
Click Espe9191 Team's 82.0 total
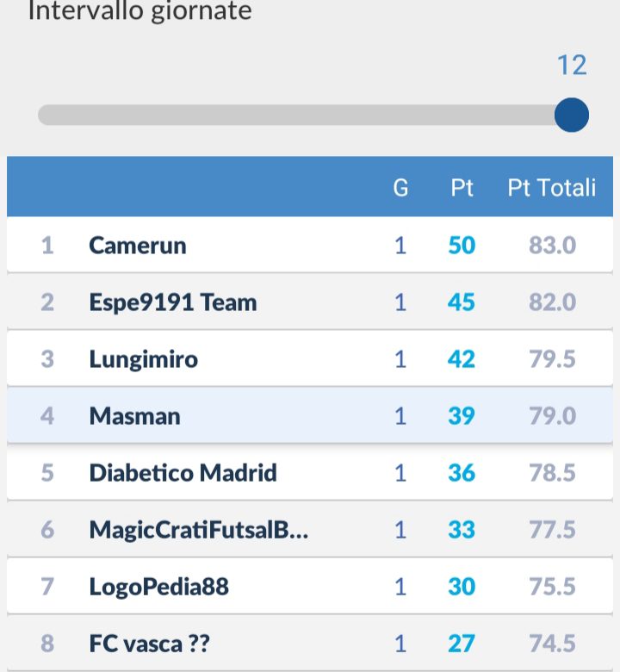[x=552, y=302]
